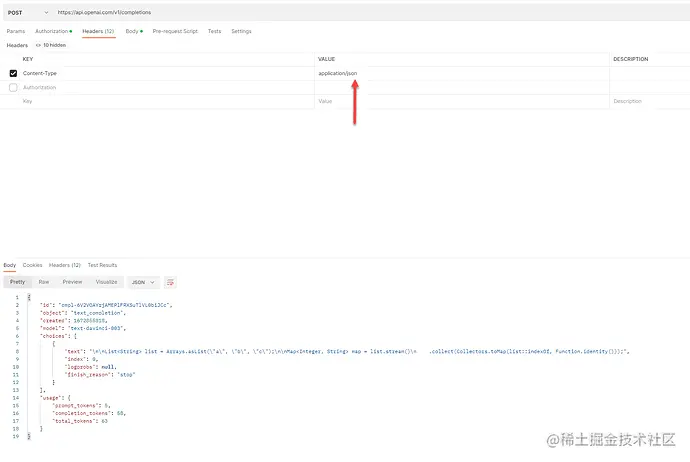Click the "id" line in response
This screenshot has height=462, width=690.
pos(106,305)
